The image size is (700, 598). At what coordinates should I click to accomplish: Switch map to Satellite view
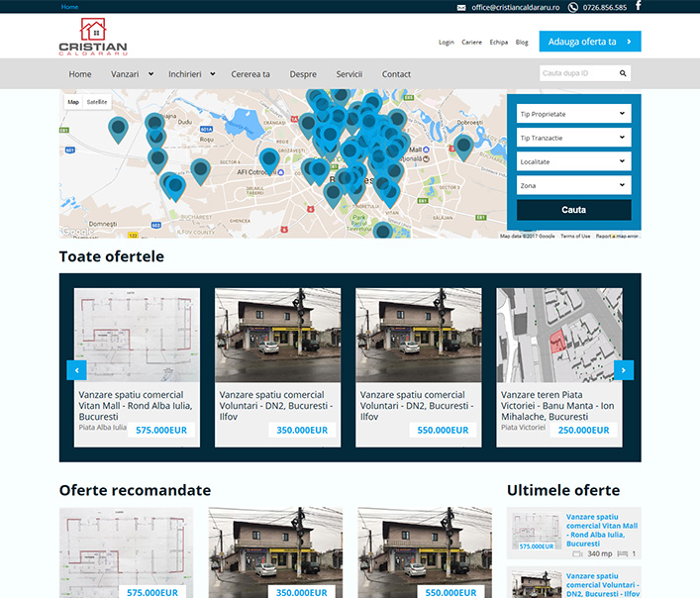[x=97, y=102]
